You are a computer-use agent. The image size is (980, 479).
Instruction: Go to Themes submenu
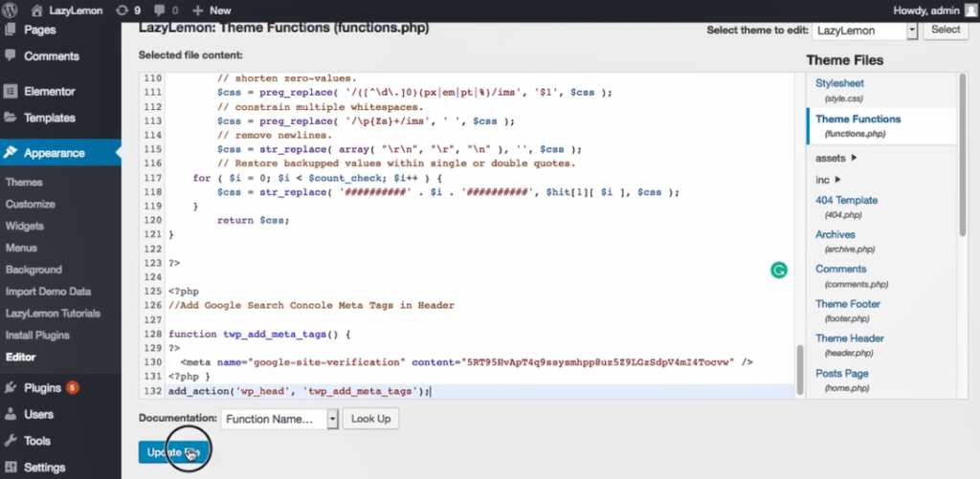[x=24, y=183]
